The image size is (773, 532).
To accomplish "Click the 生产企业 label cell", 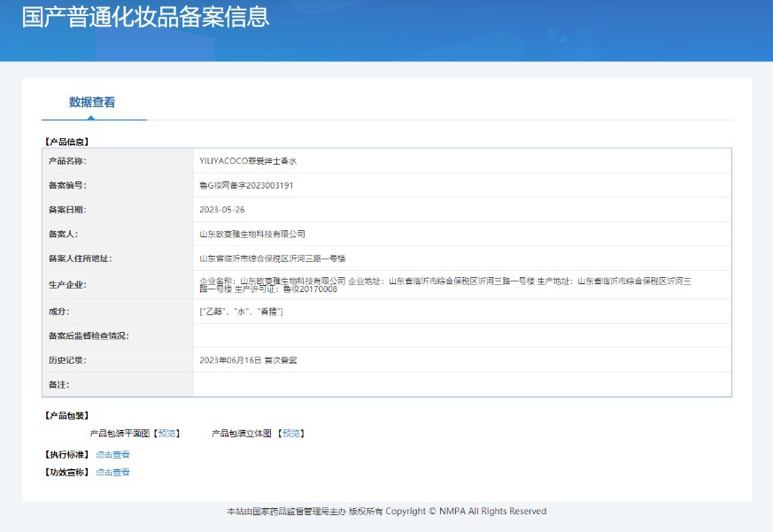I will pos(118,285).
